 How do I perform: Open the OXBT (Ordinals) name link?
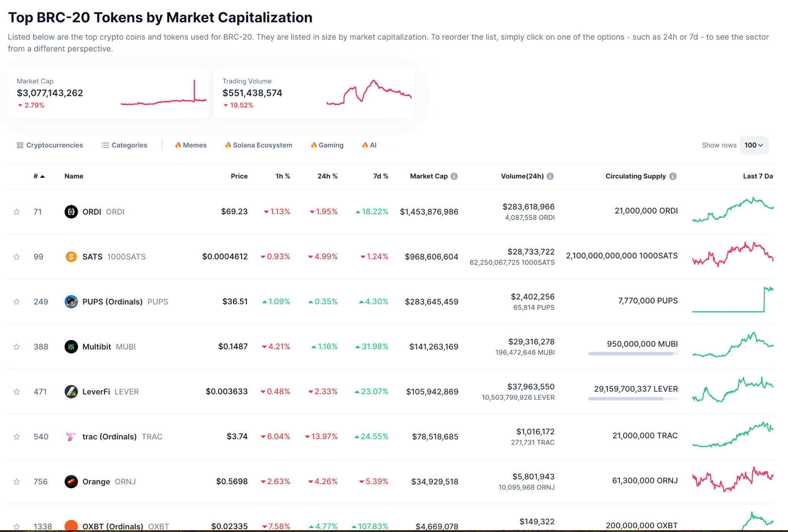click(125, 526)
